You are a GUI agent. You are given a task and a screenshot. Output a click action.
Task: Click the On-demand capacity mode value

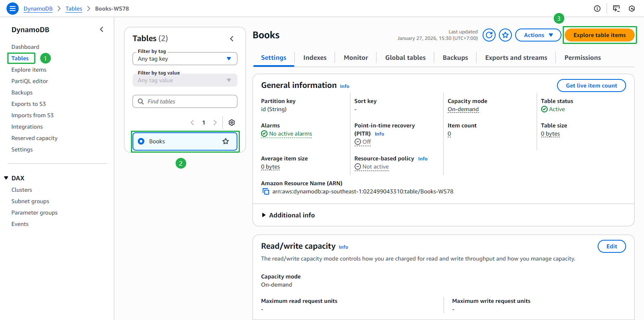(463, 109)
